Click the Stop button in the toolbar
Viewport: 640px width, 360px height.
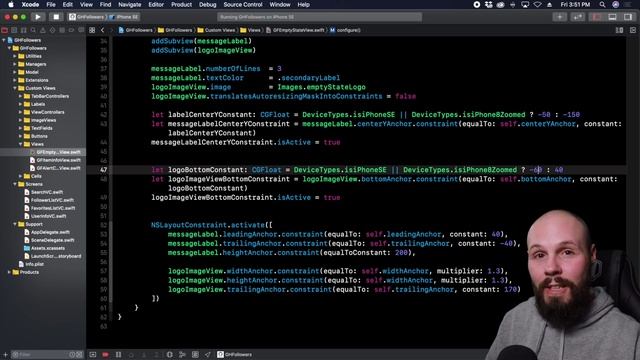[x=56, y=17]
